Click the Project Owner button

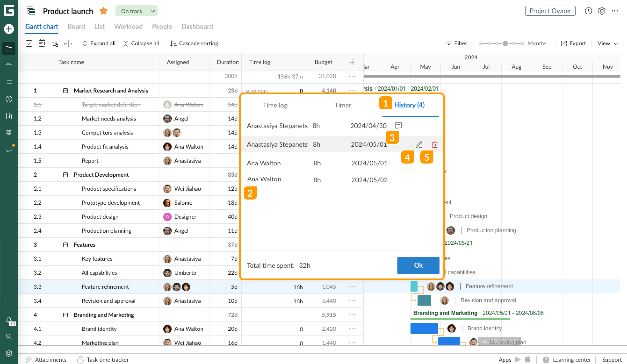(x=550, y=11)
